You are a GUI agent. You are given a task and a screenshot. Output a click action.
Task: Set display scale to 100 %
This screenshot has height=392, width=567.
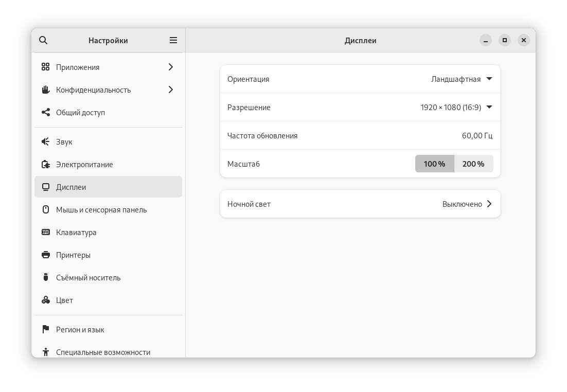tap(434, 164)
